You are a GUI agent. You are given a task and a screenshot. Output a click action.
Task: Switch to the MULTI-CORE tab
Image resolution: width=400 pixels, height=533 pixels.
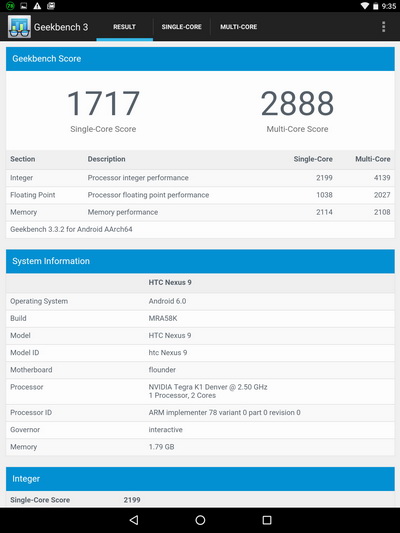click(x=239, y=27)
